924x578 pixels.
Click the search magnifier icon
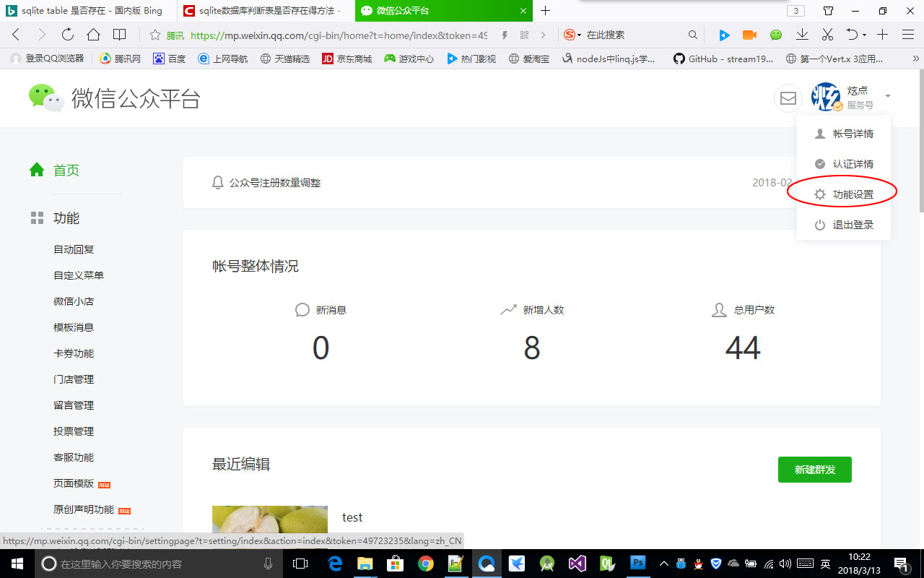pos(693,35)
